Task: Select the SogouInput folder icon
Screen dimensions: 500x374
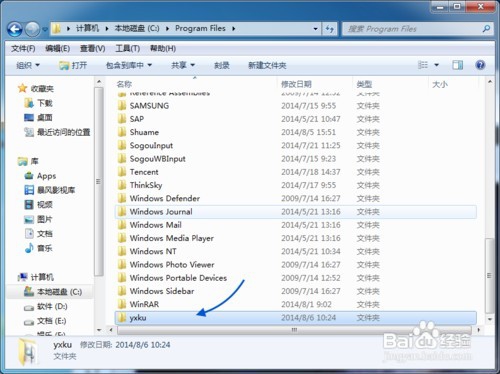Action: (122, 145)
